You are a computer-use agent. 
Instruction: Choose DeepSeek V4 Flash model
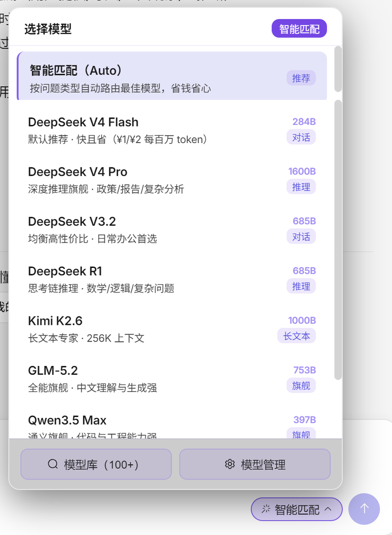pyautogui.click(x=172, y=130)
